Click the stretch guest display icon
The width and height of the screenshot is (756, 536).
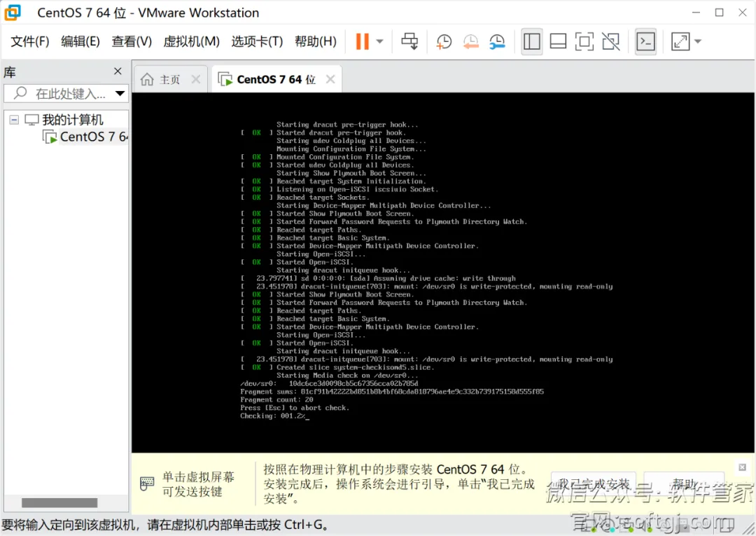(x=680, y=41)
